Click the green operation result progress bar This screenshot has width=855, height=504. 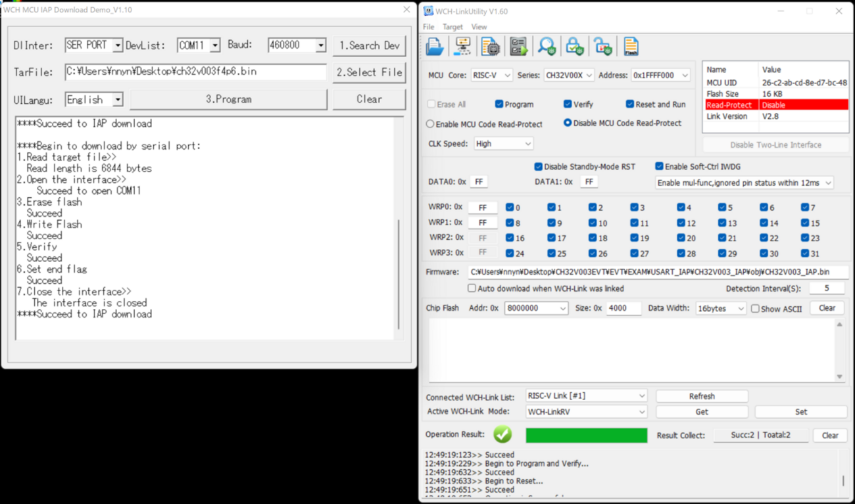click(586, 435)
